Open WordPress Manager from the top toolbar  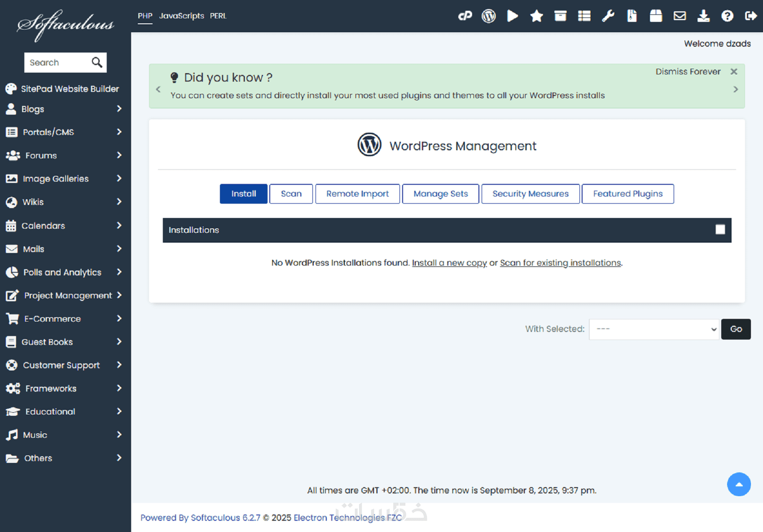489,16
